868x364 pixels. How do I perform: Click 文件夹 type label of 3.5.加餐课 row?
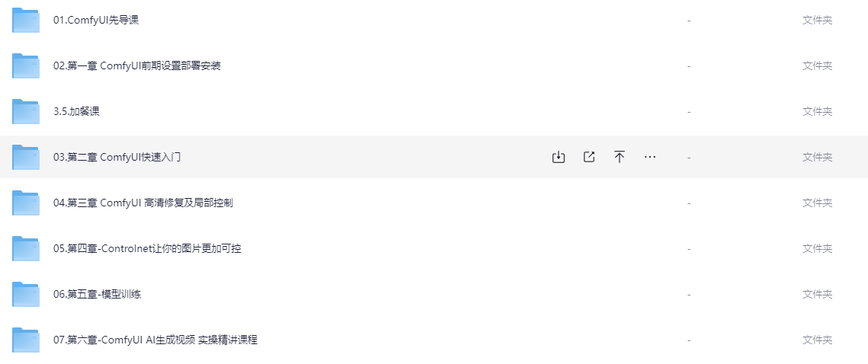[817, 111]
